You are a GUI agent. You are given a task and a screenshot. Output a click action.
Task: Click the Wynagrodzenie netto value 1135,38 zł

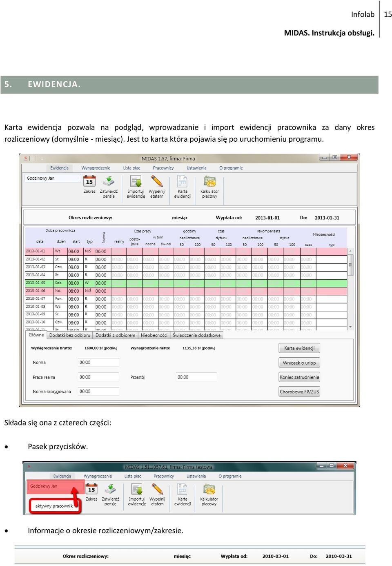(x=198, y=348)
